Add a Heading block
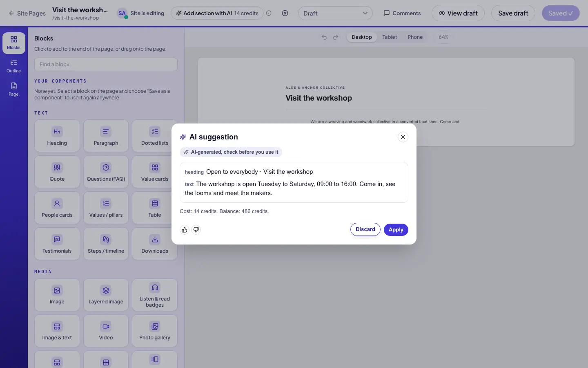The width and height of the screenshot is (588, 368). (57, 136)
